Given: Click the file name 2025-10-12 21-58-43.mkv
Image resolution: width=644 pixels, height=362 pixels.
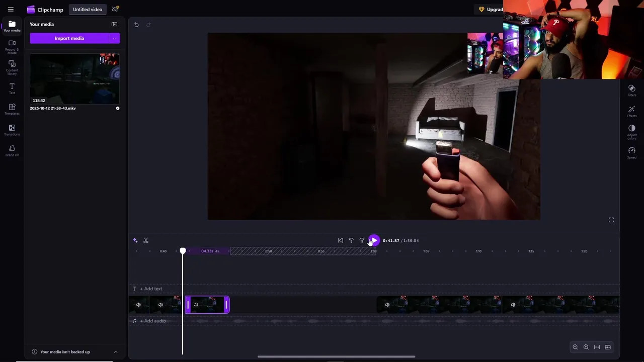Looking at the screenshot, I should coord(53,108).
